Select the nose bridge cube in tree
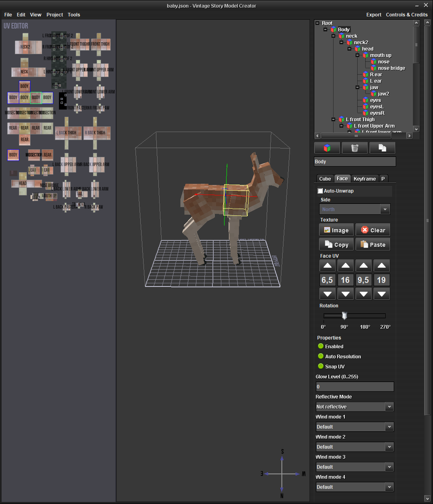The width and height of the screenshot is (433, 504). pos(391,68)
